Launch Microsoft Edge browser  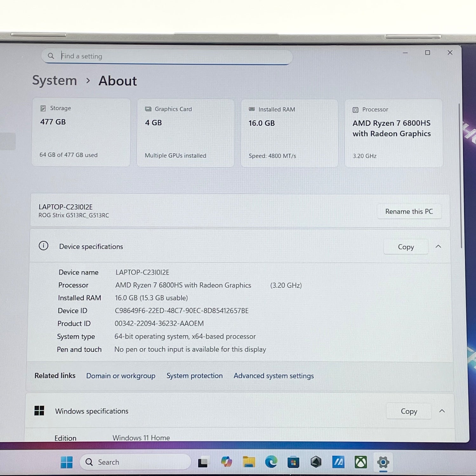coord(271,462)
